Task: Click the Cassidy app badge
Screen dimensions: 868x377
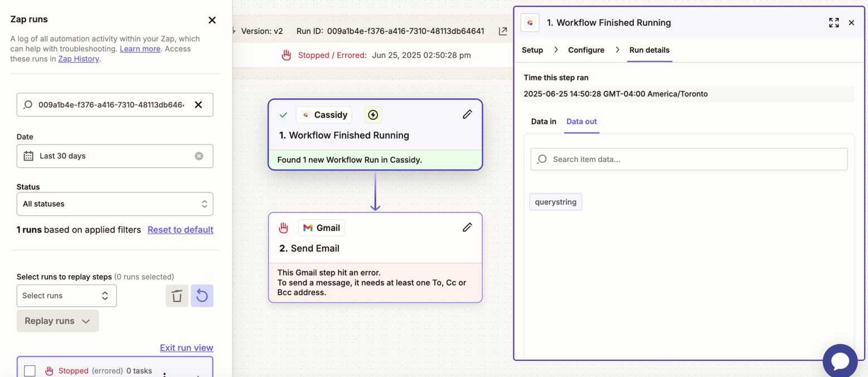Action: point(324,115)
